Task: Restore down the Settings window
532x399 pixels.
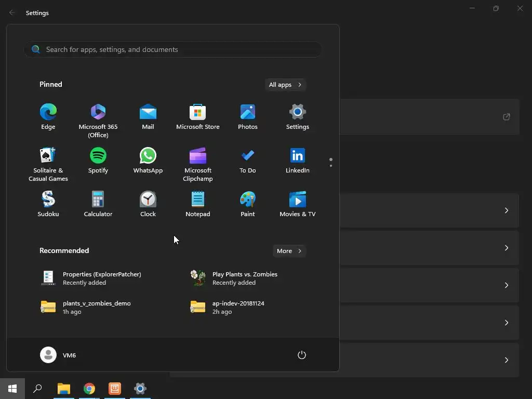Action: click(496, 8)
